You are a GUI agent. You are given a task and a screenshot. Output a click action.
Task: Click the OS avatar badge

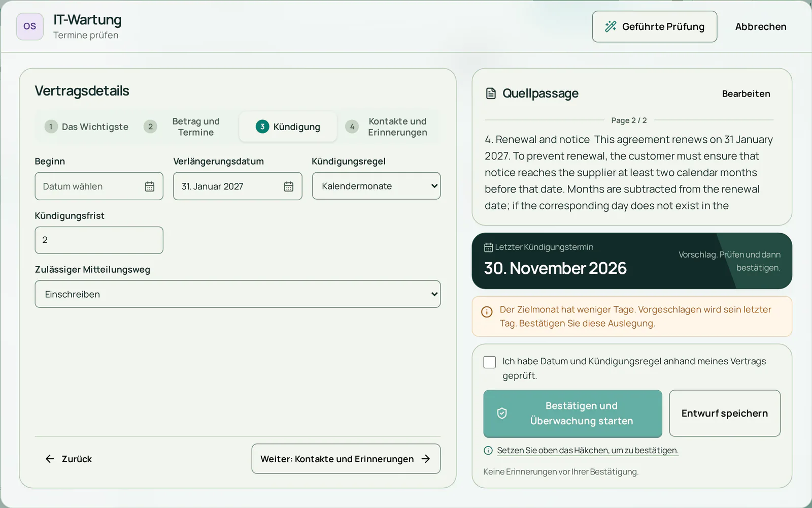pos(30,26)
